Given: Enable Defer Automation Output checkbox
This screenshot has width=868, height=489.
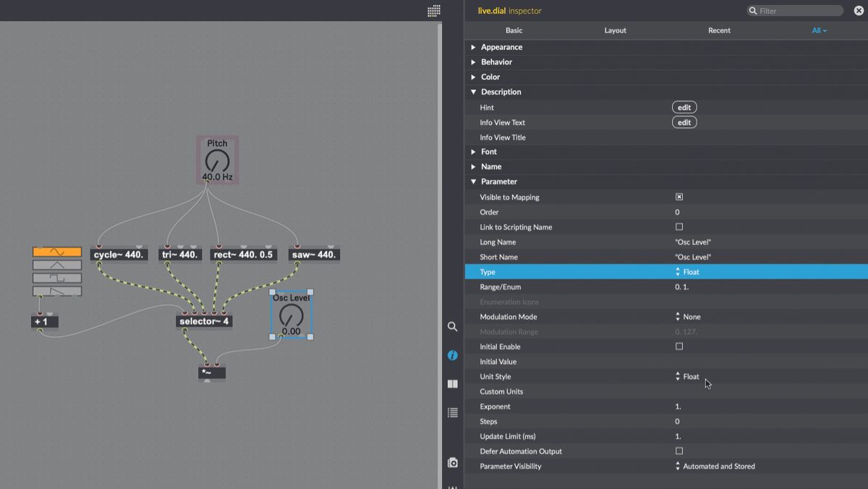Looking at the screenshot, I should pyautogui.click(x=679, y=451).
